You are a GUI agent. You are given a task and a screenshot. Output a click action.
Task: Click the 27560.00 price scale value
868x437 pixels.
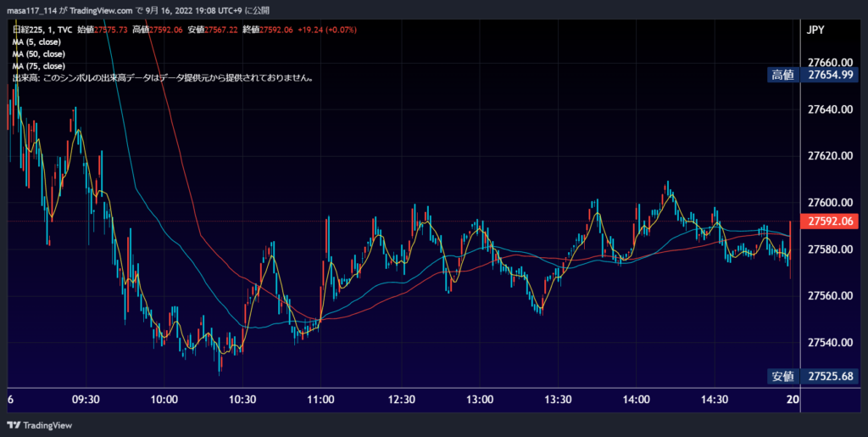point(831,296)
